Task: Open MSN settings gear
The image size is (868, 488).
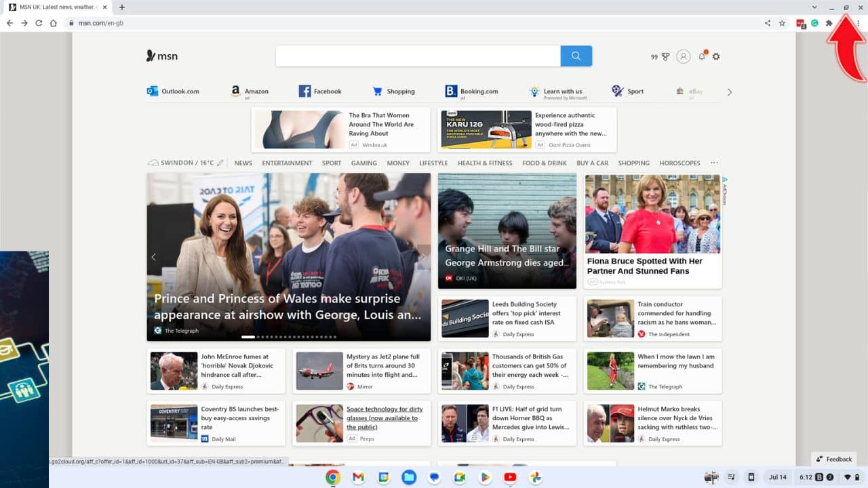Action: coord(716,56)
